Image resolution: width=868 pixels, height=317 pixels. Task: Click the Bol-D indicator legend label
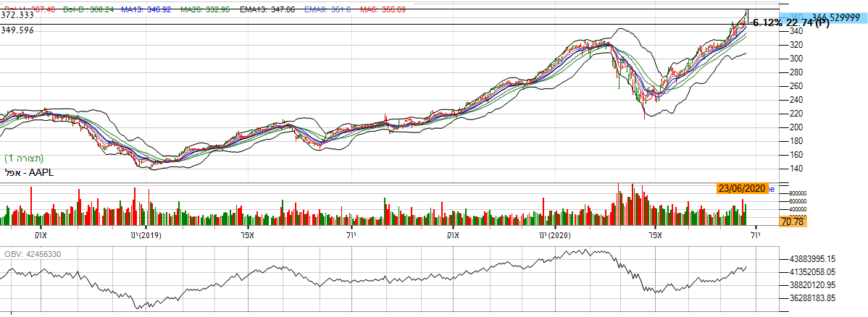78,7
